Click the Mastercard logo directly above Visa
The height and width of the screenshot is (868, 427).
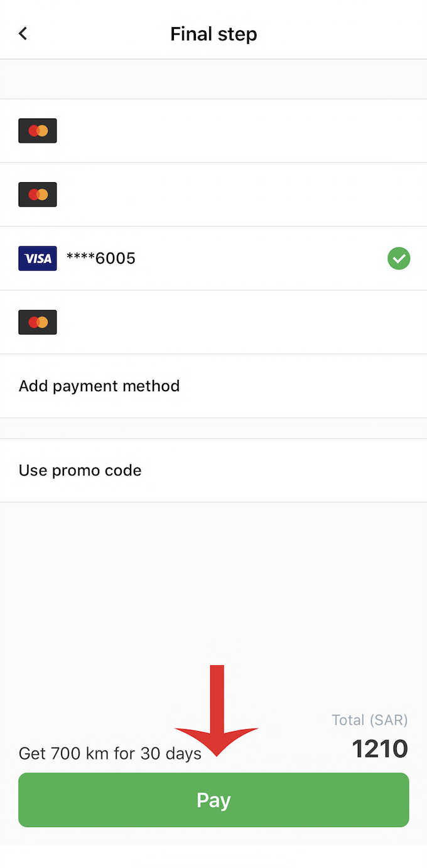coord(38,195)
